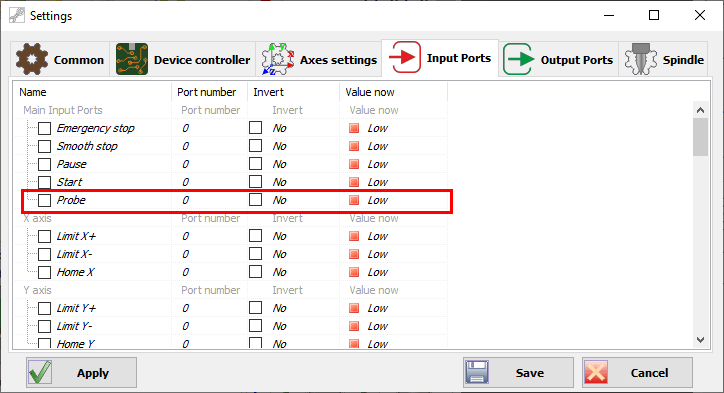Click the Value now column header
Screen dimensions: 724x393
click(393, 92)
